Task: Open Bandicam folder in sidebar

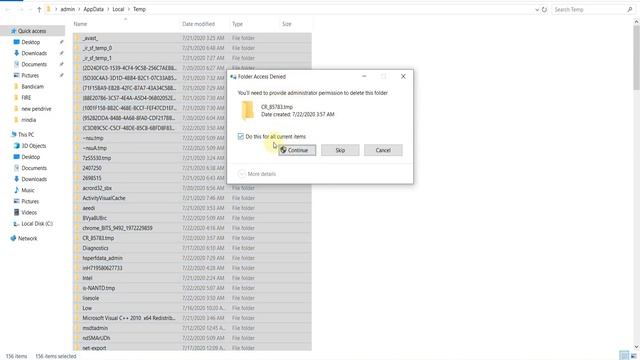Action: [x=32, y=87]
